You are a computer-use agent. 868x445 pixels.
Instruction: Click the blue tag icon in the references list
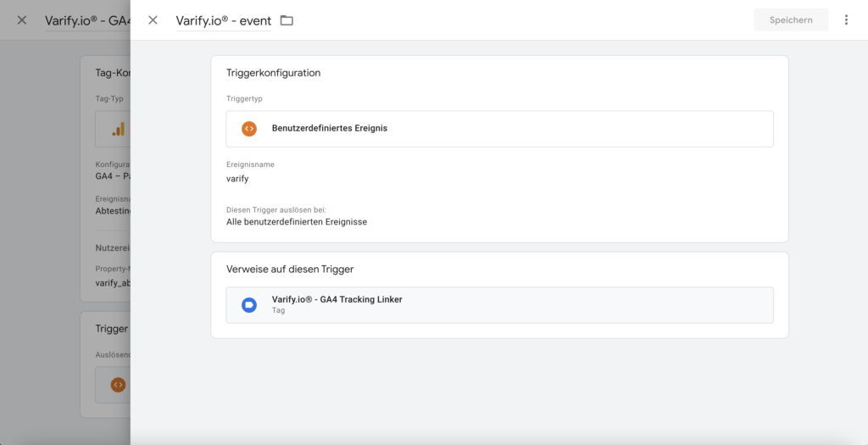click(x=249, y=305)
